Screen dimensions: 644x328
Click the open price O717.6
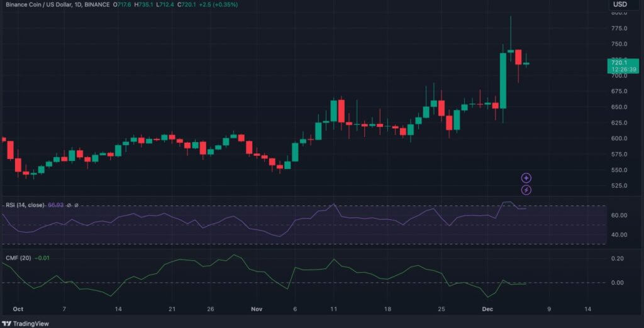[x=121, y=4]
